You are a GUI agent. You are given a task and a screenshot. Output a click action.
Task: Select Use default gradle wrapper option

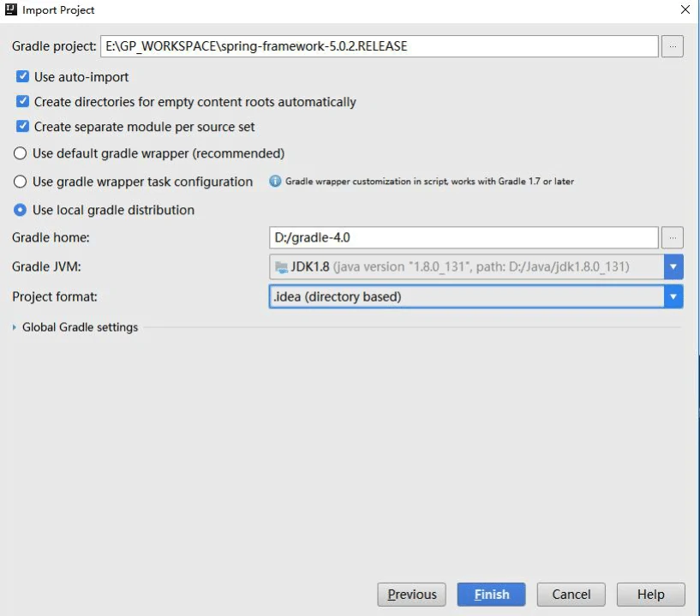21,154
